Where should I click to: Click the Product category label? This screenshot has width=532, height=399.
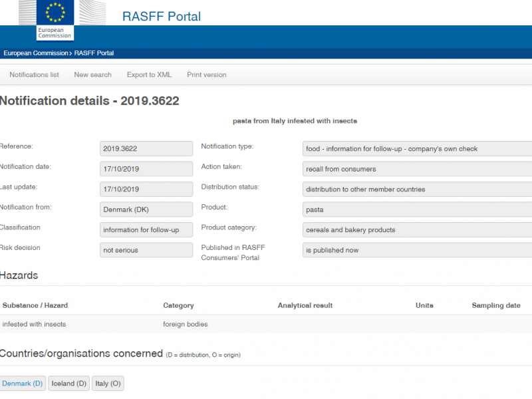pyautogui.click(x=229, y=227)
